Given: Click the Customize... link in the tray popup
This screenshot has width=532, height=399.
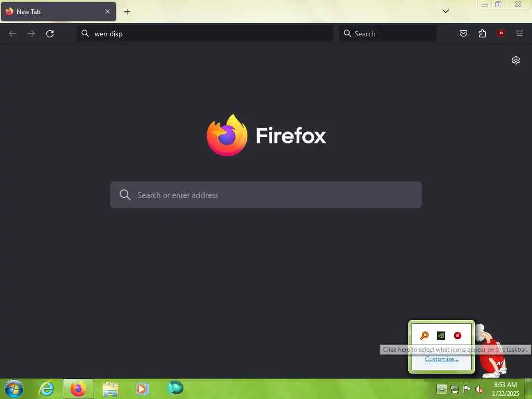Looking at the screenshot, I should [442, 359].
